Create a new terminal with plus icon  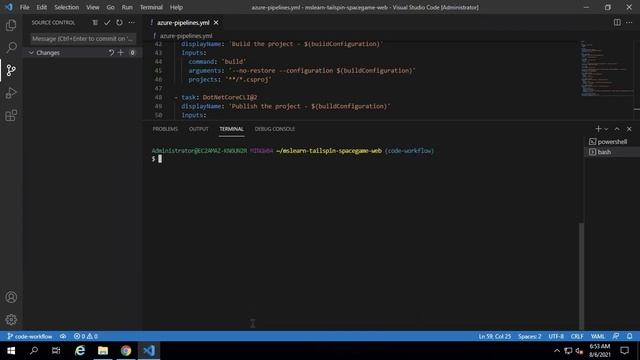598,129
